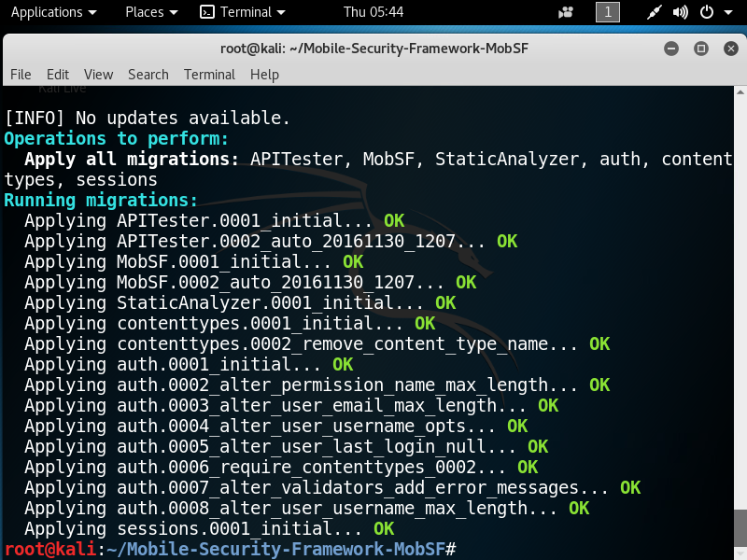Click 'contenttypes.0001_initial' line
The height and width of the screenshot is (560, 747).
tap(230, 323)
